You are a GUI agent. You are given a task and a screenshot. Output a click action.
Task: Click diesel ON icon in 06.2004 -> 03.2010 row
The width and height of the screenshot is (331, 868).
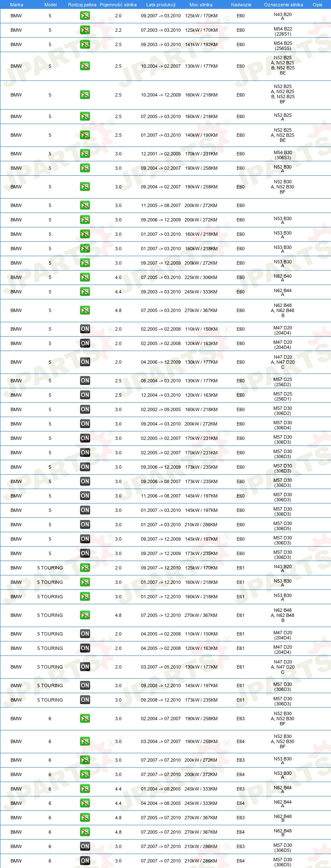click(x=85, y=381)
